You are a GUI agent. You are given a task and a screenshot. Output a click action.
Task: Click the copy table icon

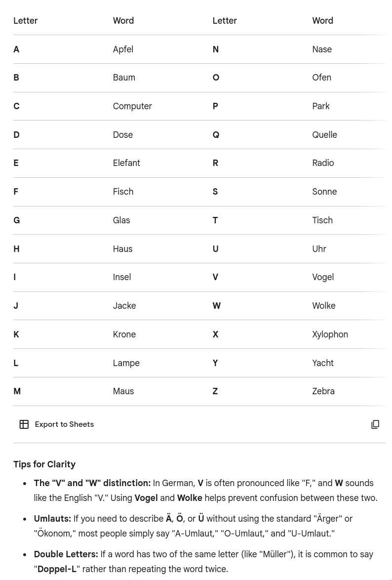click(375, 424)
